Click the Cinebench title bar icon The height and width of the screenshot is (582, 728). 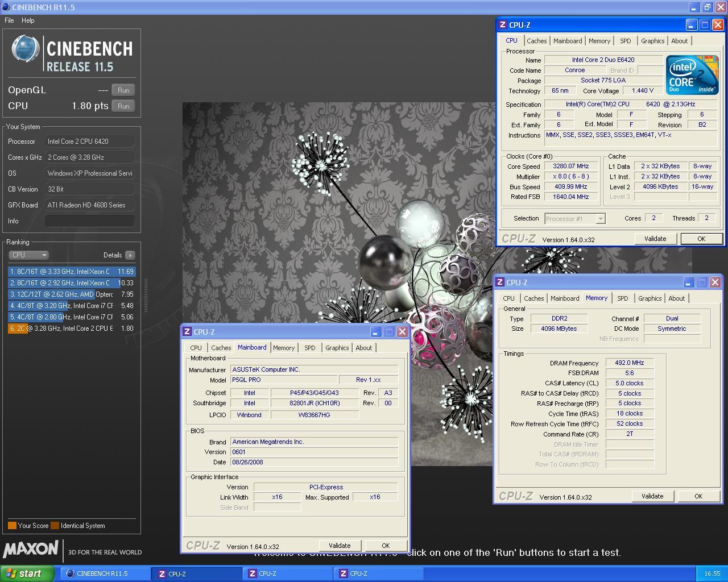[6, 7]
